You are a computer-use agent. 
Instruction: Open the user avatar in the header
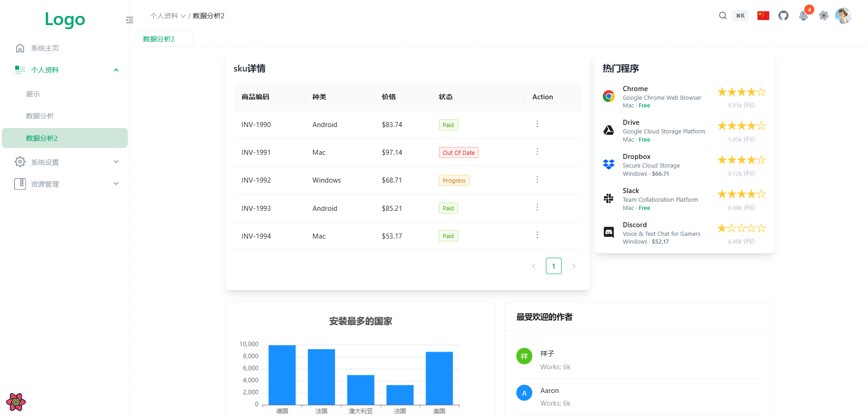[x=843, y=15]
